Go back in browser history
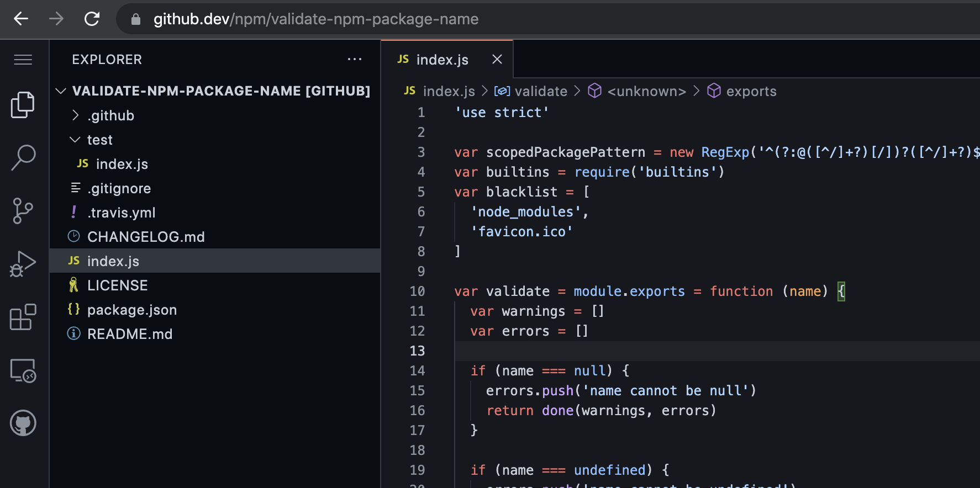This screenshot has width=980, height=488. click(21, 19)
